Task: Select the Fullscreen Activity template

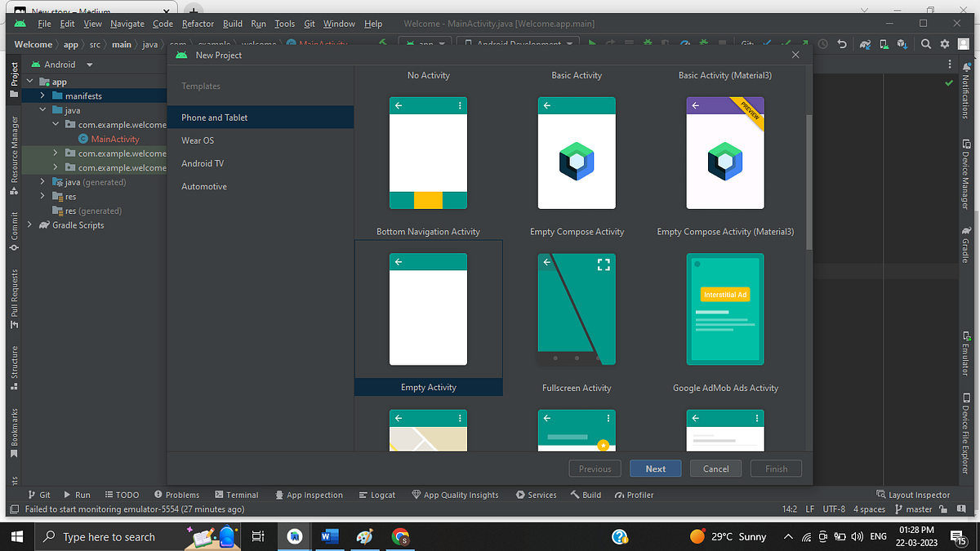Action: 577,309
